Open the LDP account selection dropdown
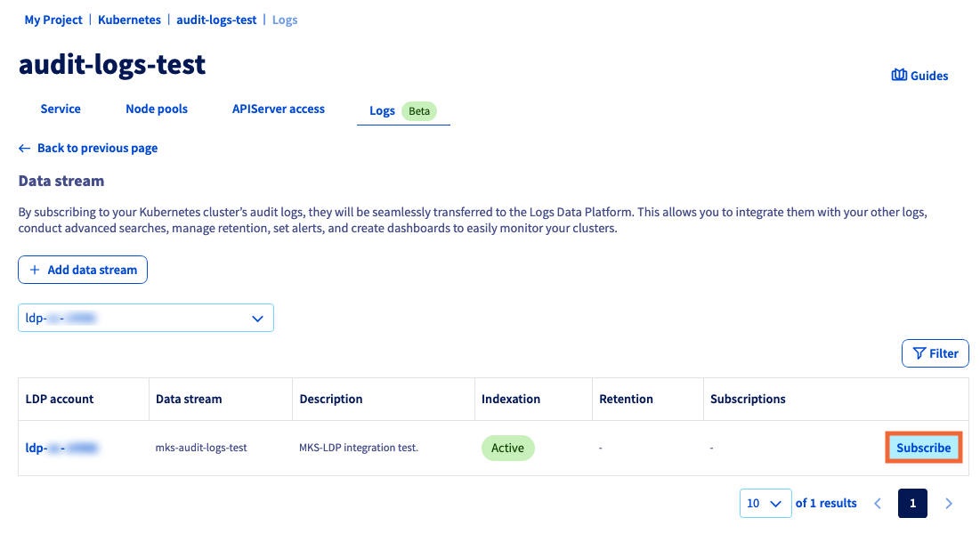 coord(145,318)
